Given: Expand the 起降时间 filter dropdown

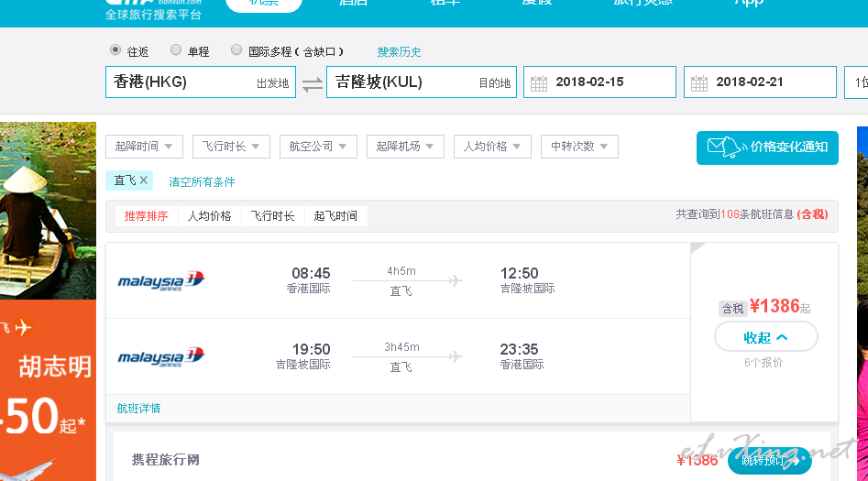Looking at the screenshot, I should (x=144, y=147).
